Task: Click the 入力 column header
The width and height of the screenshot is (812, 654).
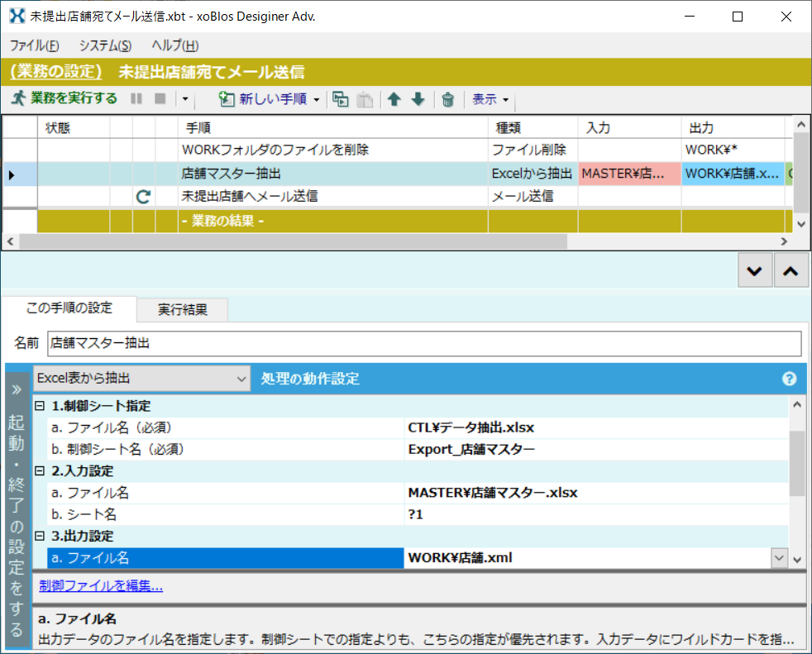Action: pyautogui.click(x=629, y=127)
